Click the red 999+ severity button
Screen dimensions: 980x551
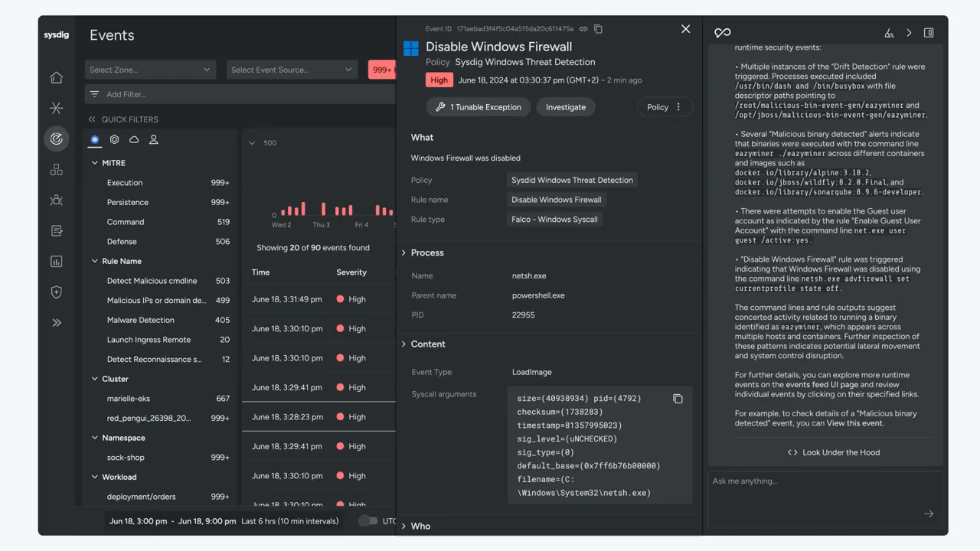[x=381, y=70]
